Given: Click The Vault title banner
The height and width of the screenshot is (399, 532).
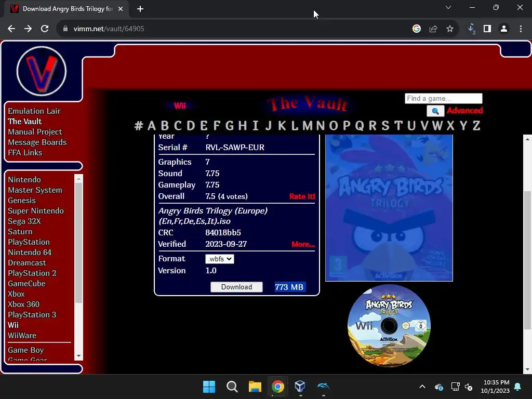Looking at the screenshot, I should point(308,104).
